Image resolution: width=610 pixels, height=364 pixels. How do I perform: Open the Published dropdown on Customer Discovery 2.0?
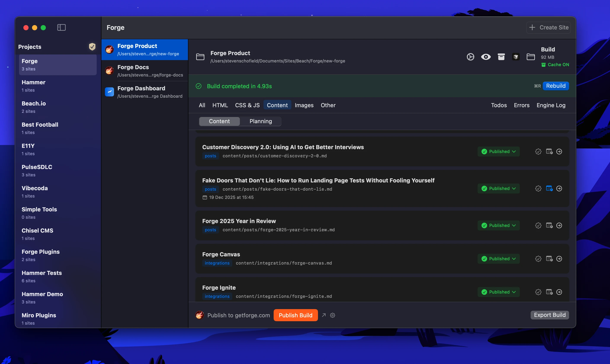pos(498,151)
